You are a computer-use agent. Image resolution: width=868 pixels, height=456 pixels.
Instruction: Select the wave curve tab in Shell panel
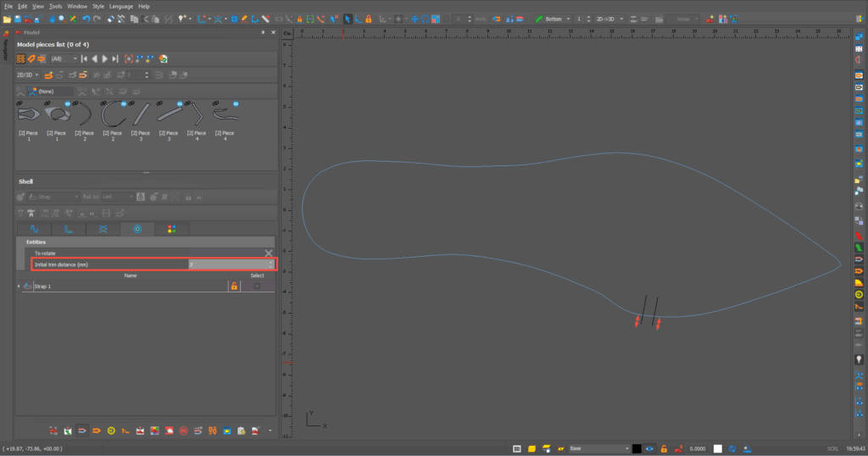[x=34, y=229]
